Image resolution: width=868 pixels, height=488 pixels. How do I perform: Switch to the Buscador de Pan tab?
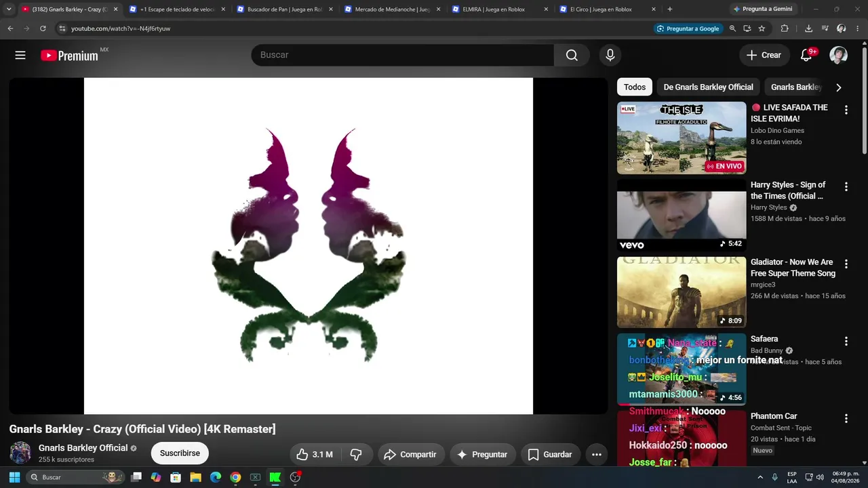pos(285,9)
